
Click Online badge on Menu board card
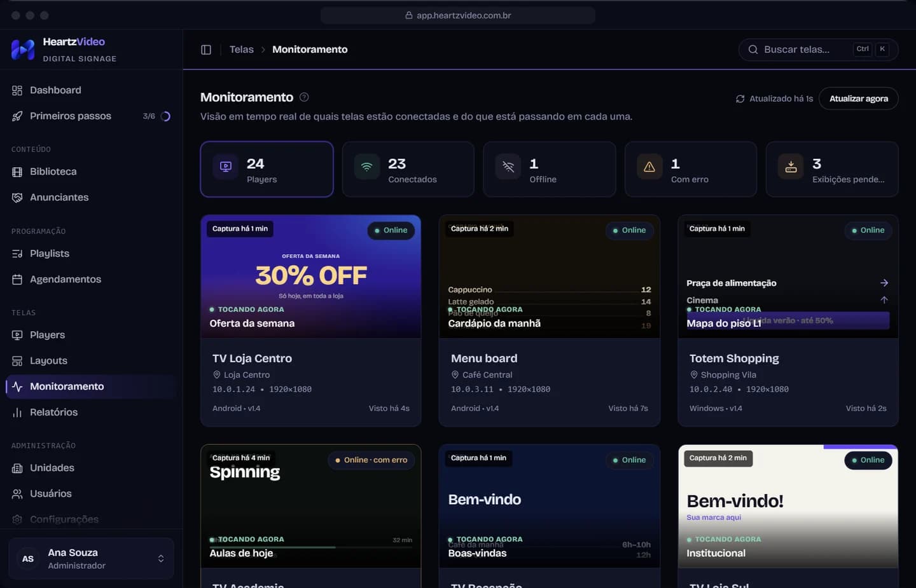[x=629, y=230]
